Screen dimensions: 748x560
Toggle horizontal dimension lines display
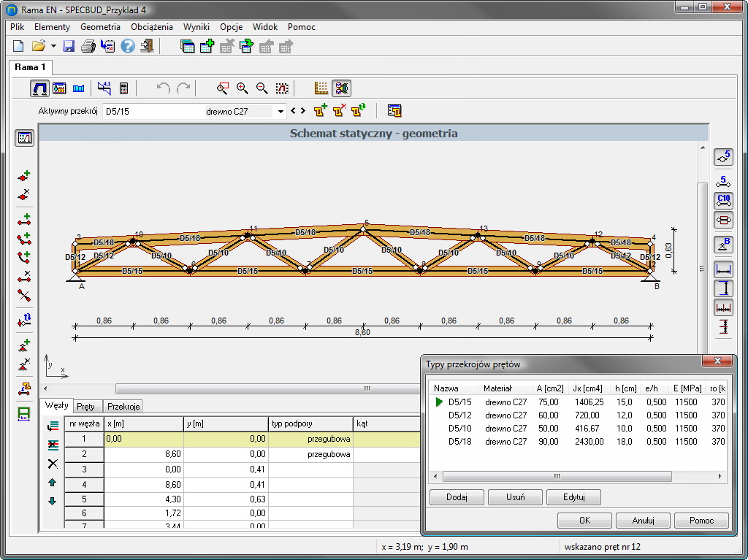pos(723,269)
